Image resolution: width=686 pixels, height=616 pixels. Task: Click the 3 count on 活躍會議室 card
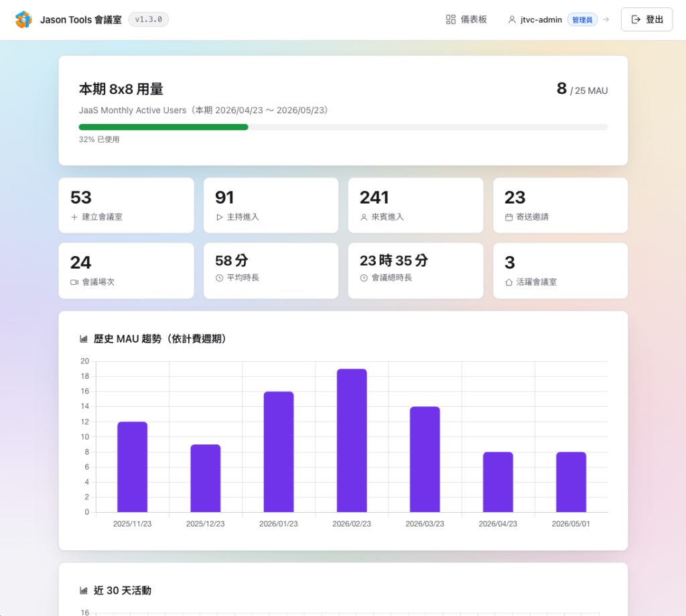click(510, 263)
